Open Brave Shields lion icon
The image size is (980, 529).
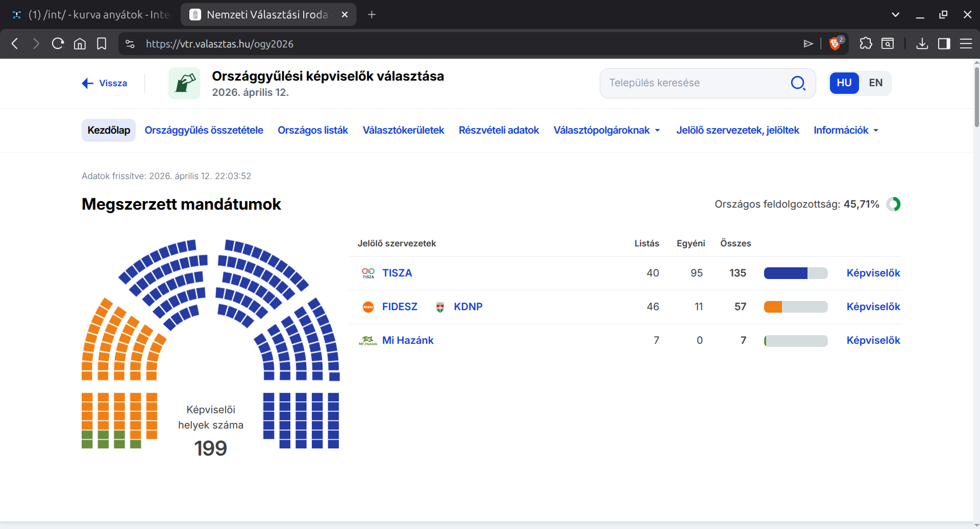[x=836, y=44]
